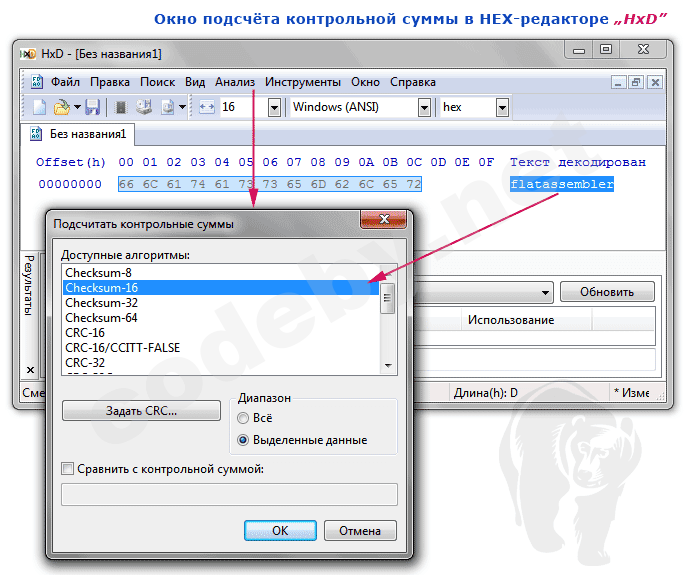Viewport: 689px width, 575px height.
Task: Click the HxD application icon in title bar
Action: coord(28,54)
